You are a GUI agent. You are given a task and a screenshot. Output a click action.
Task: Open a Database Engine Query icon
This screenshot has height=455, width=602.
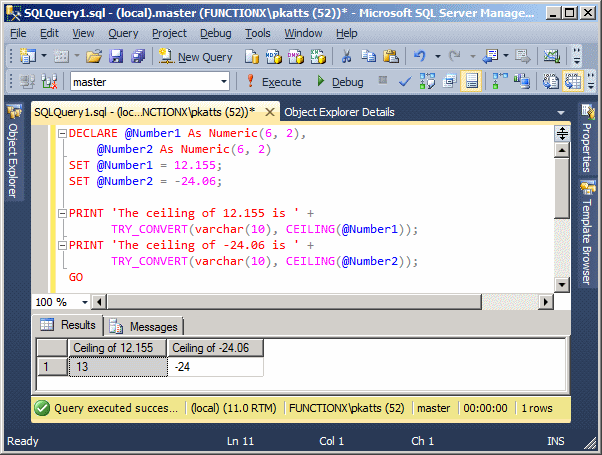point(252,56)
